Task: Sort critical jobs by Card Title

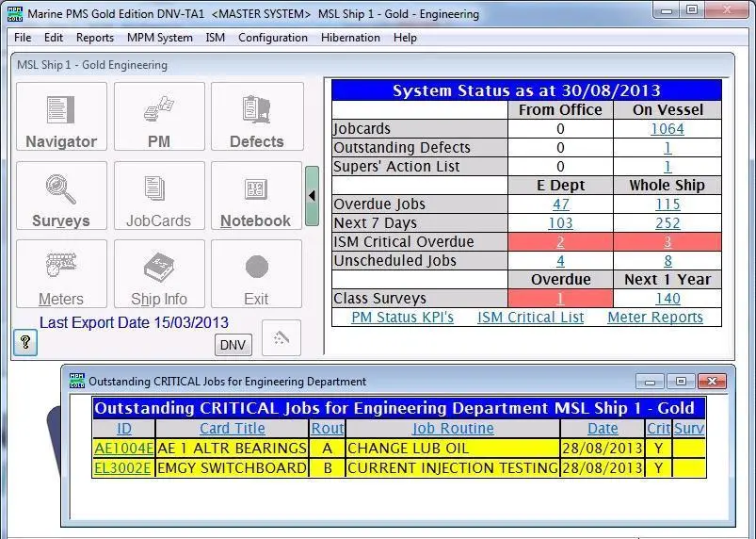Action: pyautogui.click(x=233, y=428)
